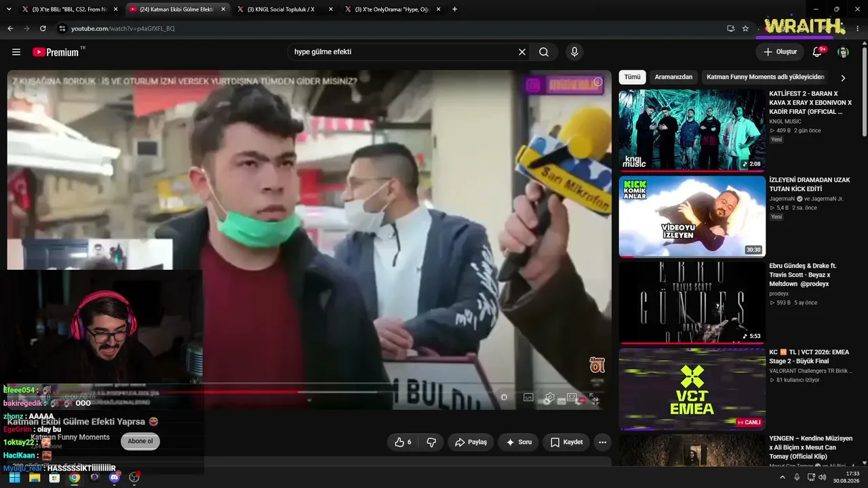Share the video via Paylaş
This screenshot has height=488, width=868.
coord(471,442)
